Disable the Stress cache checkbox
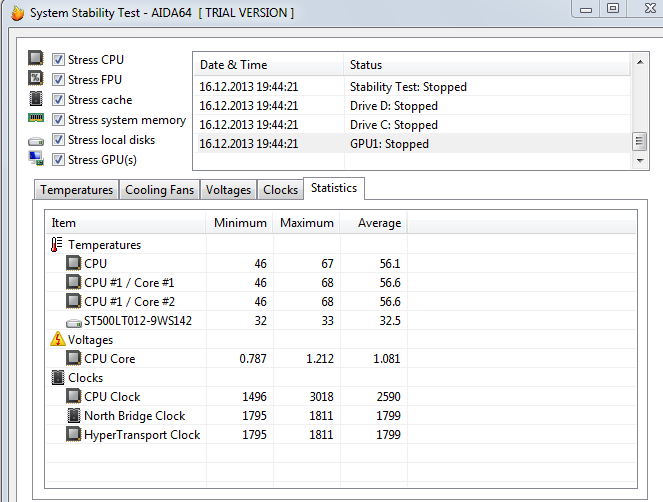Image resolution: width=663 pixels, height=502 pixels. pos(58,100)
